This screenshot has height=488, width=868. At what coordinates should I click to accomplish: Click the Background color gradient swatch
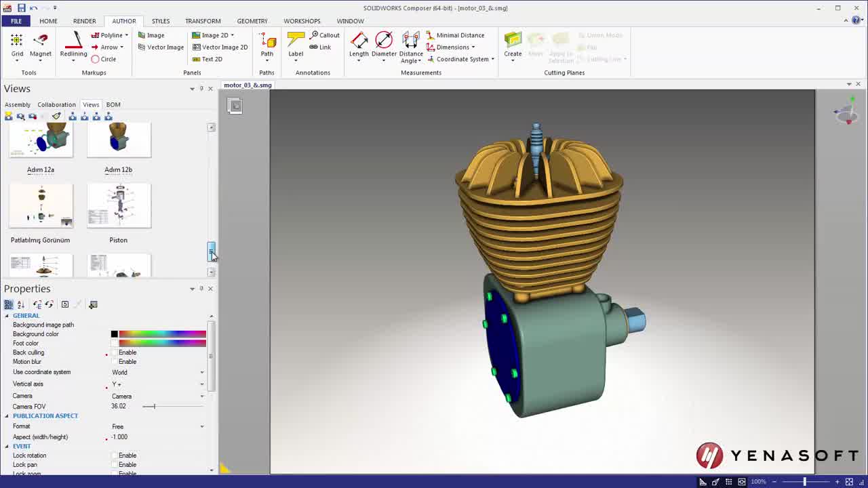click(162, 334)
